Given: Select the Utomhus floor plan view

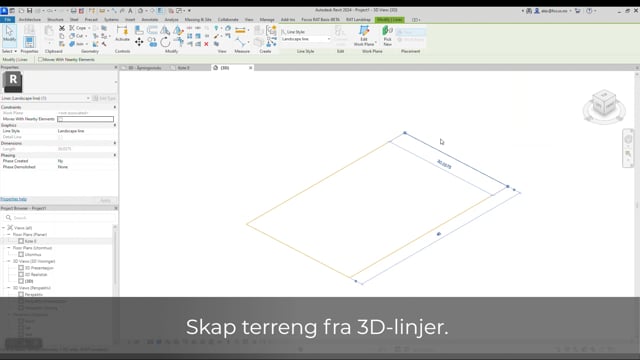Looking at the screenshot, I should click(x=33, y=255).
